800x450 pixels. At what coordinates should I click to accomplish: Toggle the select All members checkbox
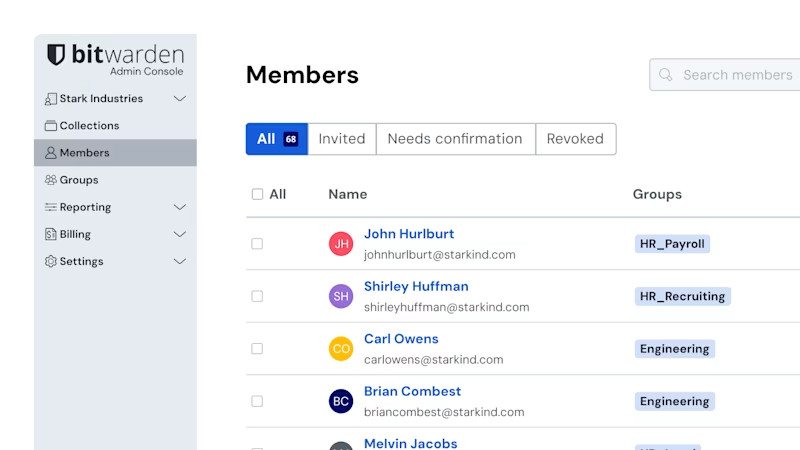coord(257,194)
